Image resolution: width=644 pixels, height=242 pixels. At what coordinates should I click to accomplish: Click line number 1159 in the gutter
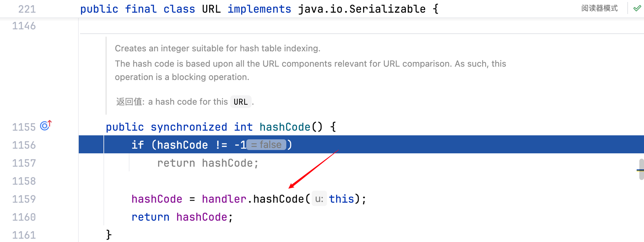(24, 199)
